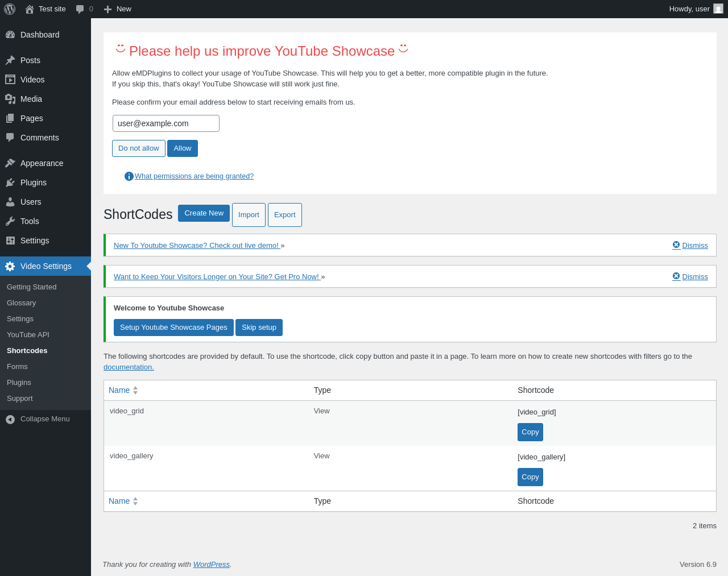Open What permissions are being granted link
This screenshot has width=728, height=576.
tap(195, 176)
